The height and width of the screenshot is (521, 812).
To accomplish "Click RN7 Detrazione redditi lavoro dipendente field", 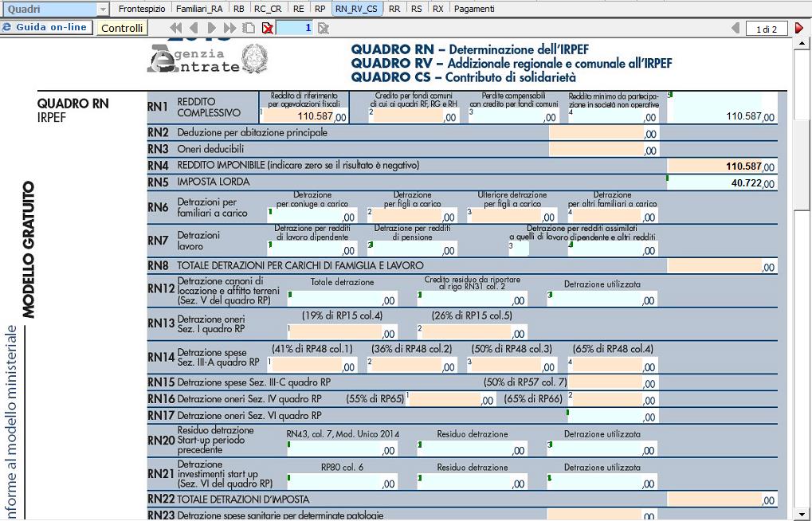I will pos(312,249).
